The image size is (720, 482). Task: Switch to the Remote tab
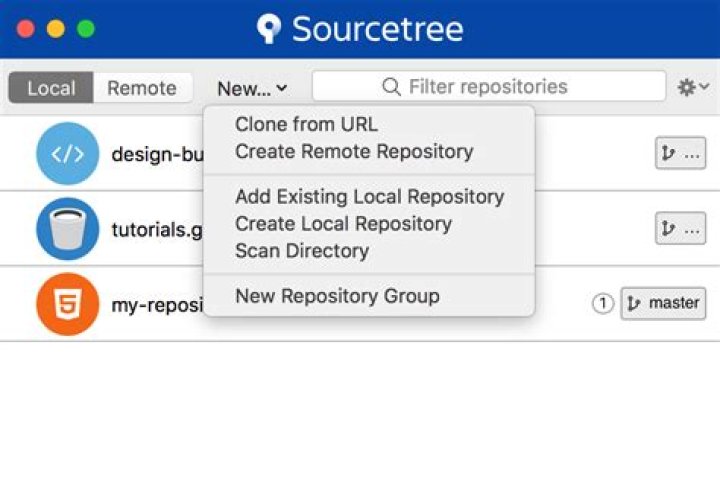pyautogui.click(x=142, y=88)
